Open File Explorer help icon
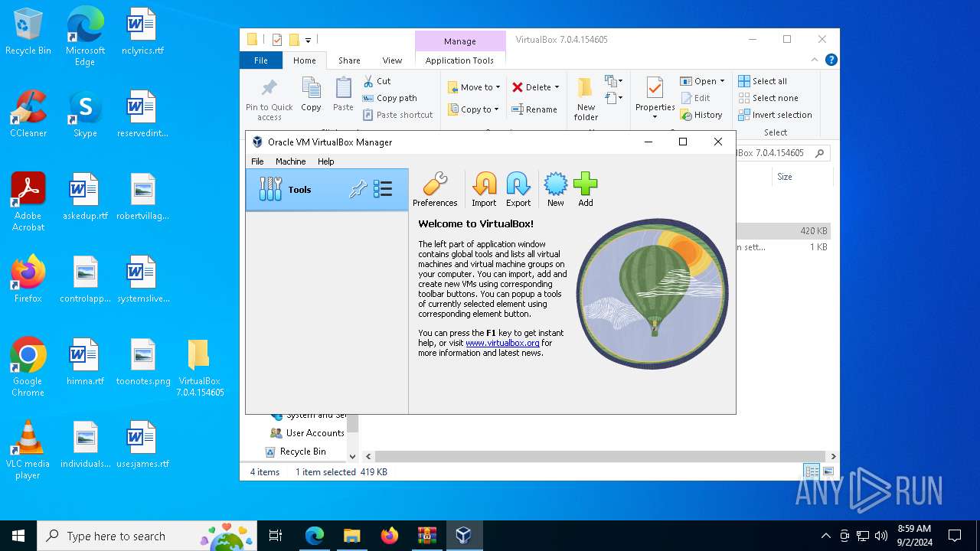Screen dimensions: 980x551 (x=831, y=60)
